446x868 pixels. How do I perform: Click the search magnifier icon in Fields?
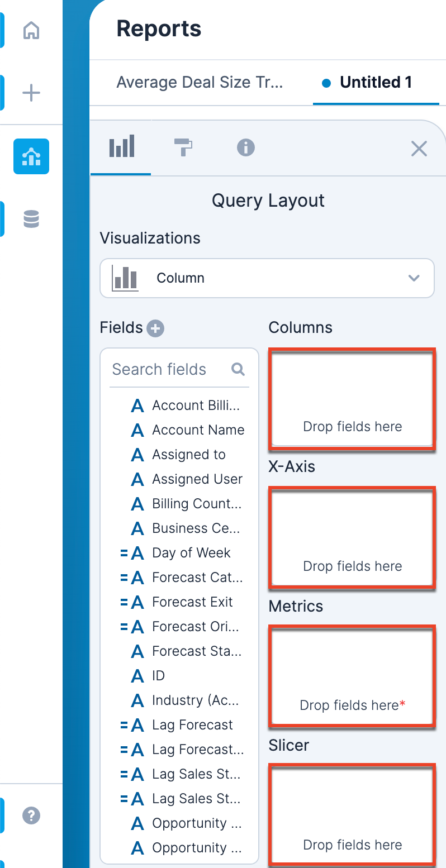pos(238,369)
